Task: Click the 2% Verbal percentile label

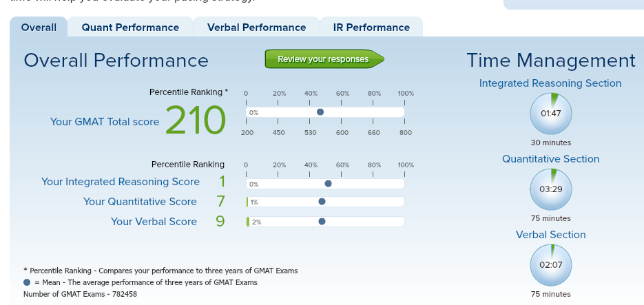Action: click(x=256, y=222)
